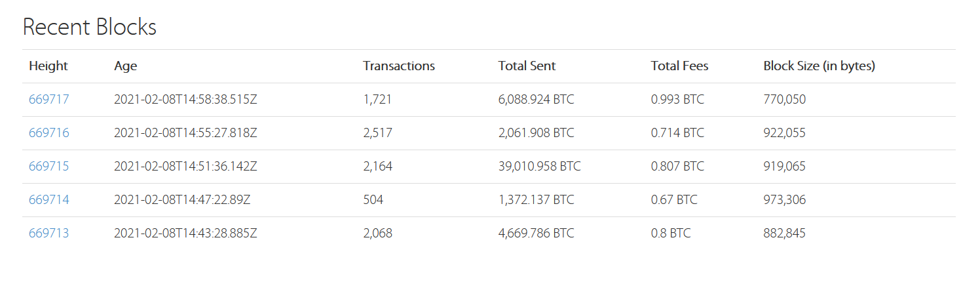The height and width of the screenshot is (286, 980).
Task: Open block 669716 link
Action: click(x=49, y=133)
